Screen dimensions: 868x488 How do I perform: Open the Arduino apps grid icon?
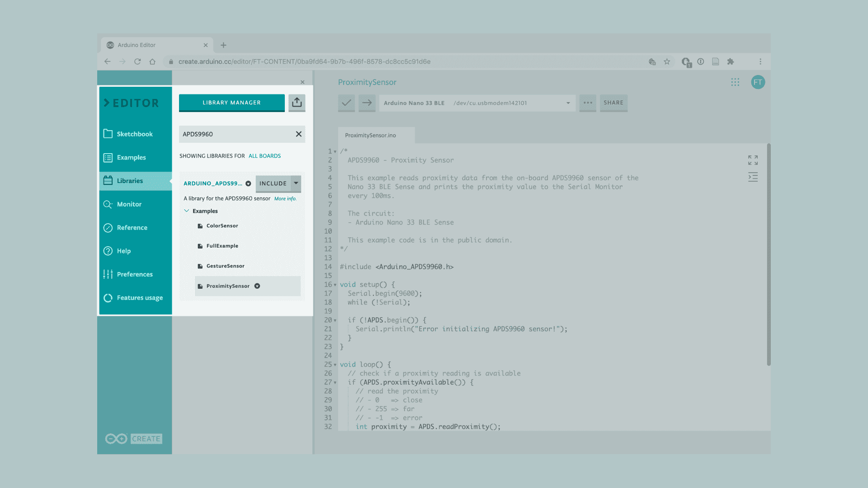pos(735,82)
